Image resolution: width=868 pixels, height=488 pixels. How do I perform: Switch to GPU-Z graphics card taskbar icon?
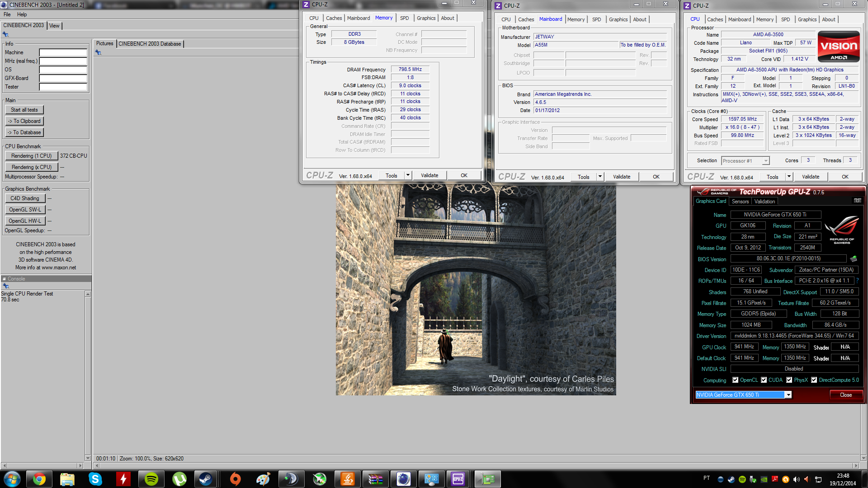point(487,479)
